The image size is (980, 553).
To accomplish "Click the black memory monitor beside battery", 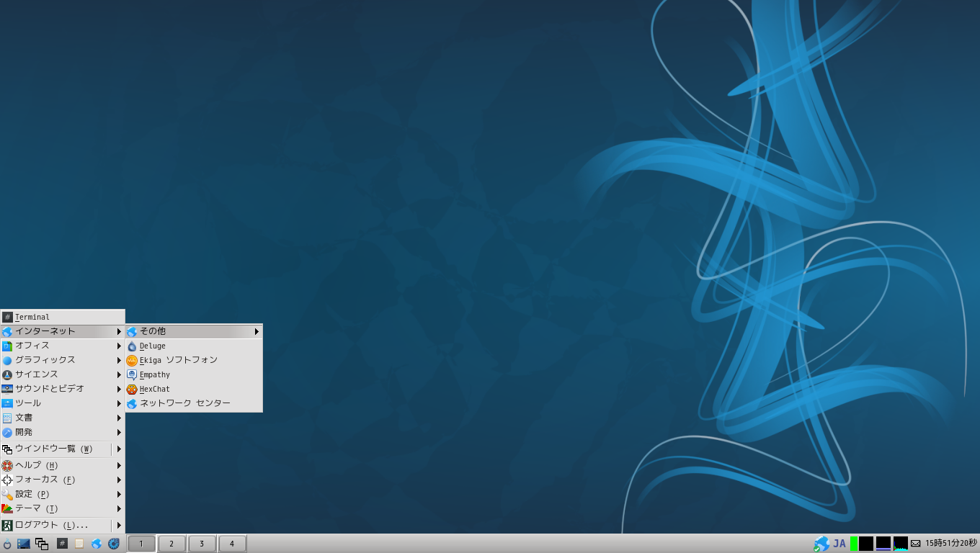I will tap(866, 544).
